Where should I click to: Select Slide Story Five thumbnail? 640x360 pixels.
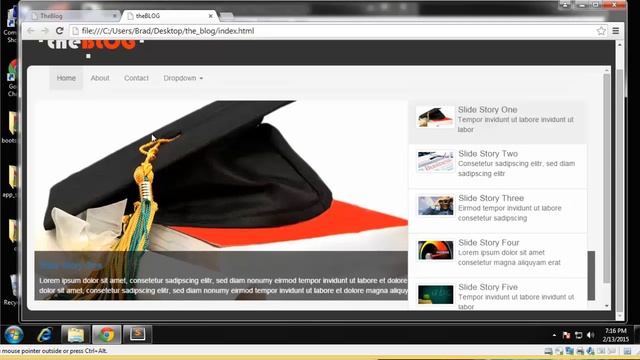[x=435, y=294]
